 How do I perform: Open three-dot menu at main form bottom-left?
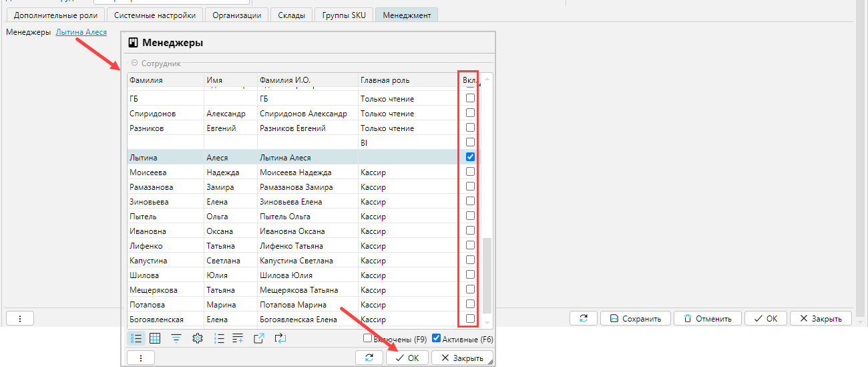tap(20, 318)
